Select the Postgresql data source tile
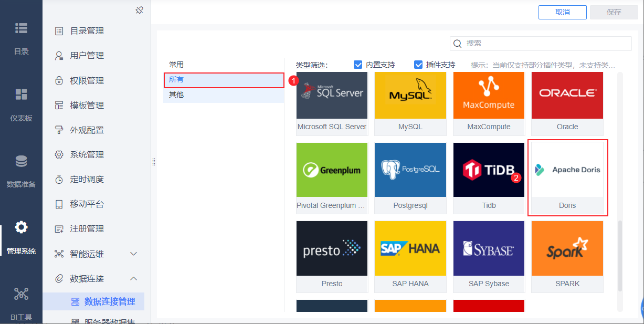This screenshot has height=324, width=644. 410,178
